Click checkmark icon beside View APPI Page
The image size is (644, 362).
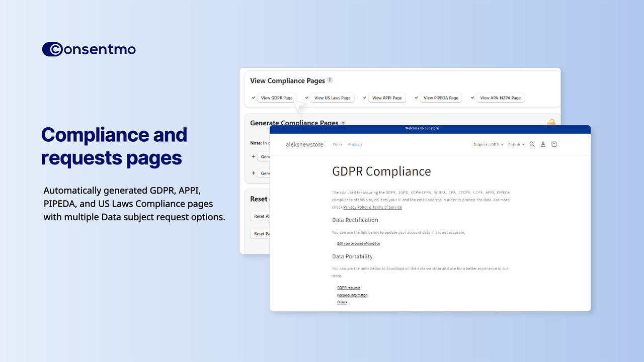tap(365, 98)
